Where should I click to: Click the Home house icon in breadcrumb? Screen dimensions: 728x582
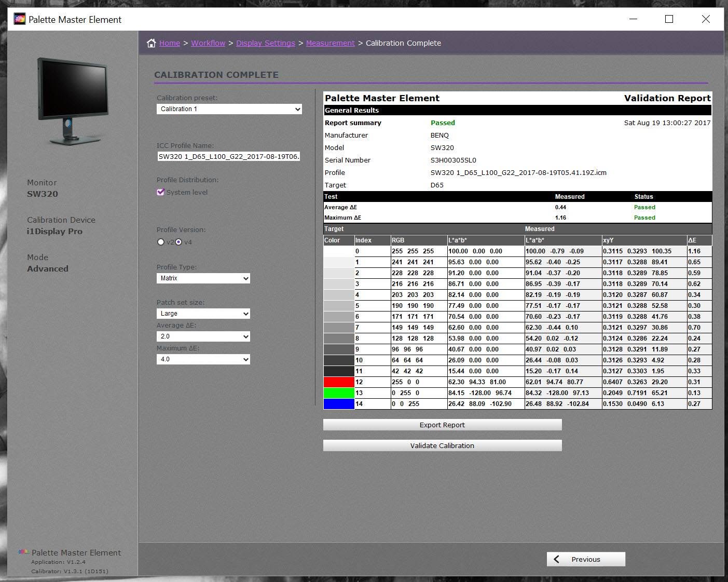coord(151,43)
